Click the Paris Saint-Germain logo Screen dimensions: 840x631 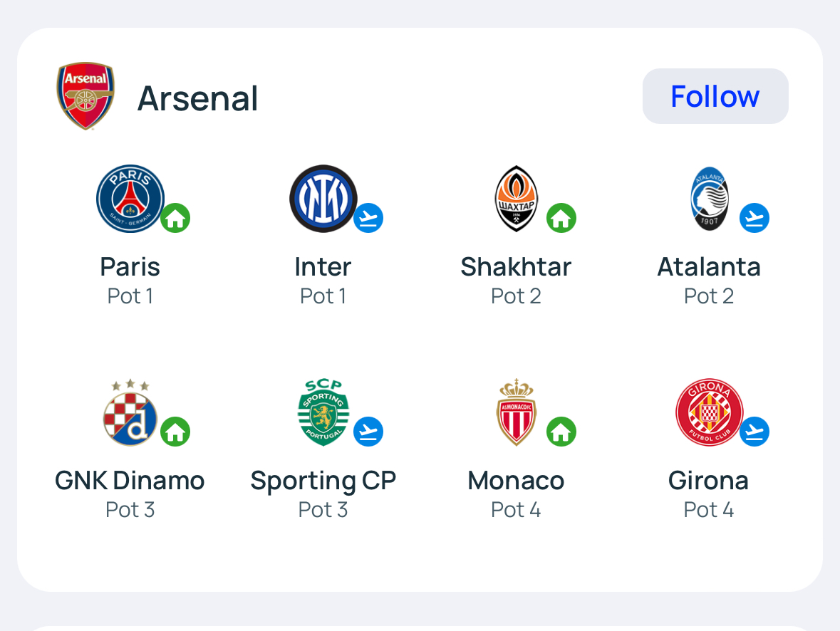pyautogui.click(x=130, y=199)
